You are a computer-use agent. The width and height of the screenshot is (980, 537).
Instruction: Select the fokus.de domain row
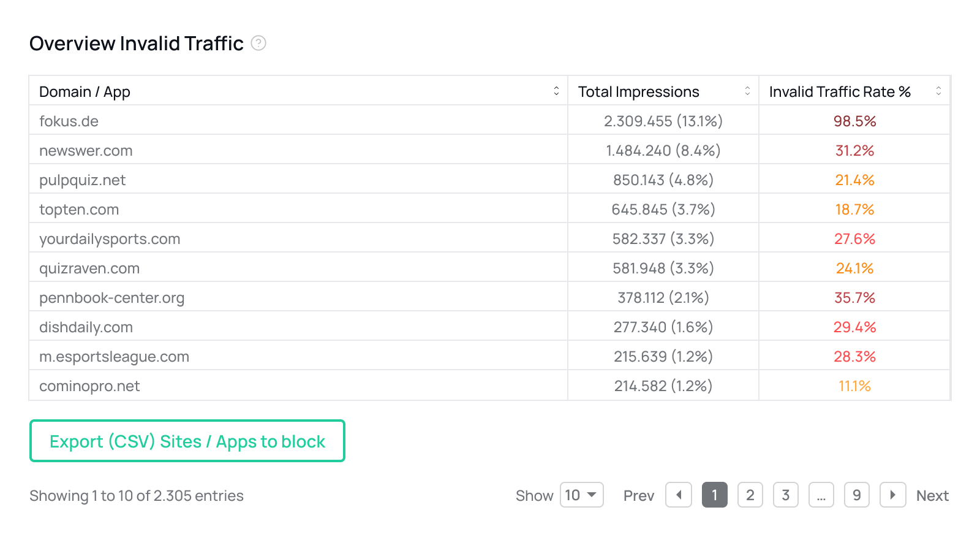pyautogui.click(x=69, y=121)
